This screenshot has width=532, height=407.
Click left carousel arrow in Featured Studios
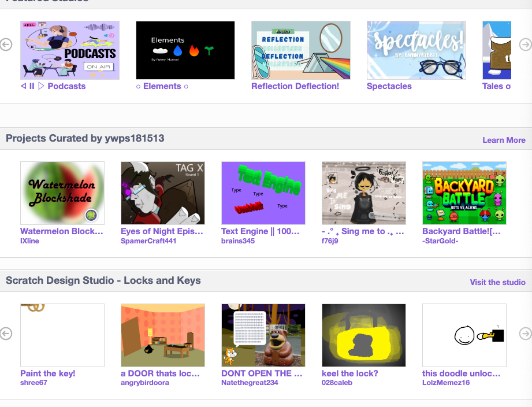6,45
